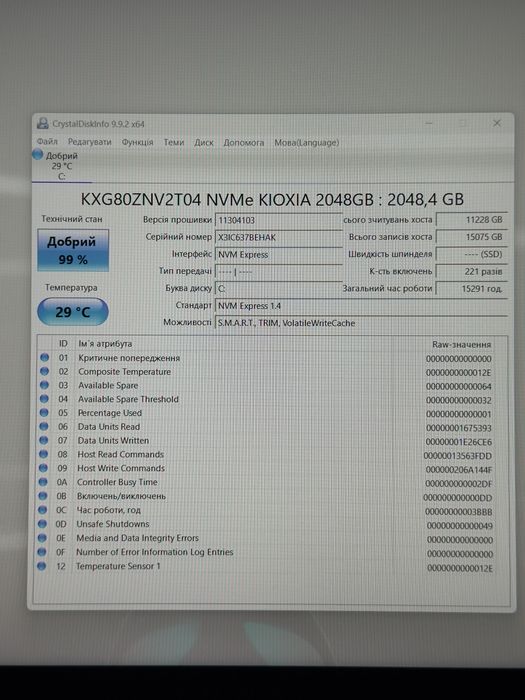The image size is (525, 700).
Task: Click the 29 °C temperature button
Action: 73,312
